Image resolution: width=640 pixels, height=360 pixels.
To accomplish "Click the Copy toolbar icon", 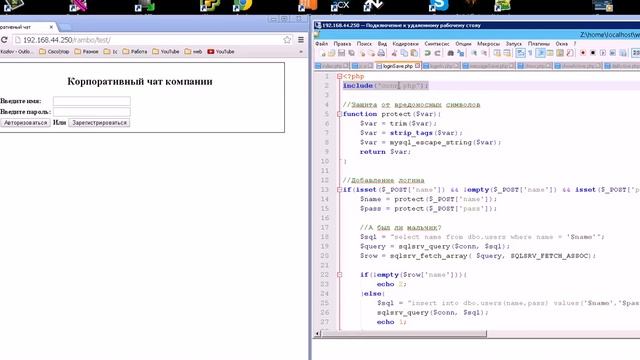I will pyautogui.click(x=404, y=53).
